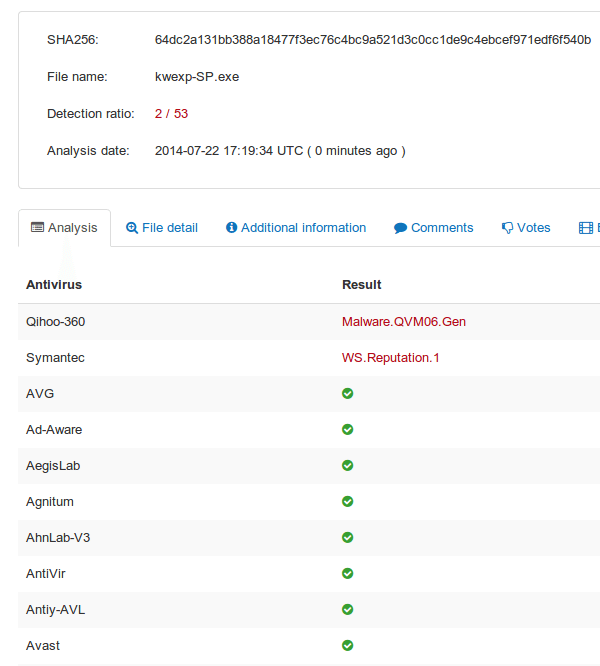Select the AhnLab-V3 antivirus name

(x=58, y=538)
